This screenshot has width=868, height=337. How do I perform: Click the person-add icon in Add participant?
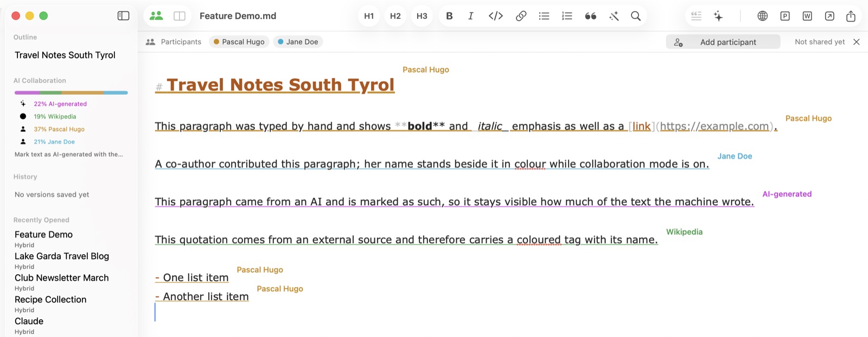pos(678,42)
